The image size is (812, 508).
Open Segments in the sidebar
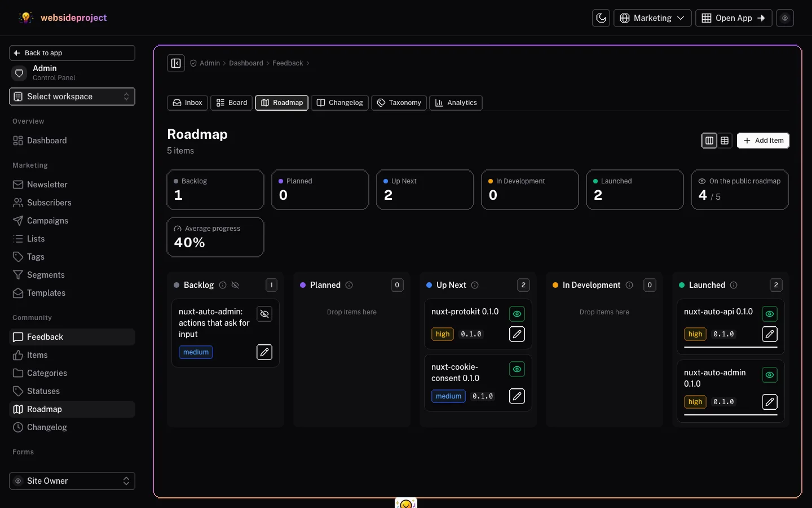point(72,275)
